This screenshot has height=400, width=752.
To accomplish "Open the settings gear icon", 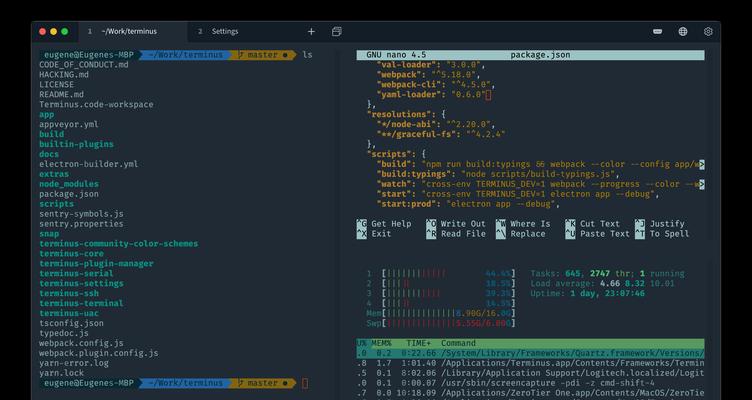I will pos(708,32).
